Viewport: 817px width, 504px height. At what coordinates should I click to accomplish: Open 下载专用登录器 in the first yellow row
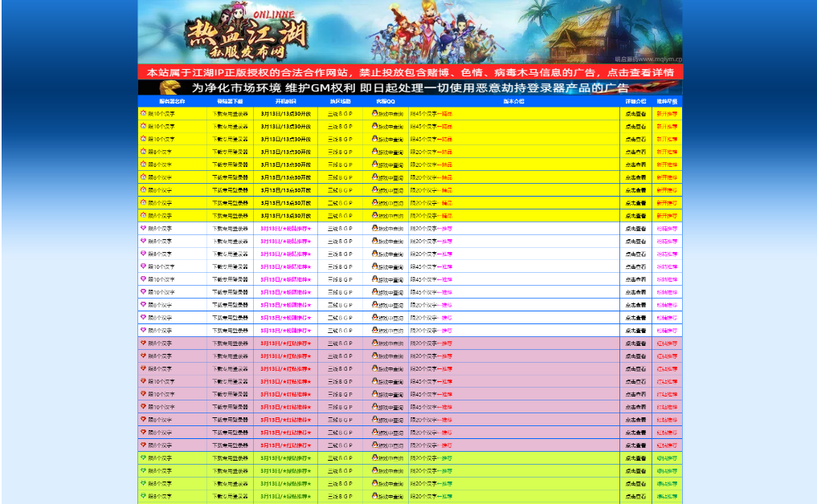(x=230, y=113)
